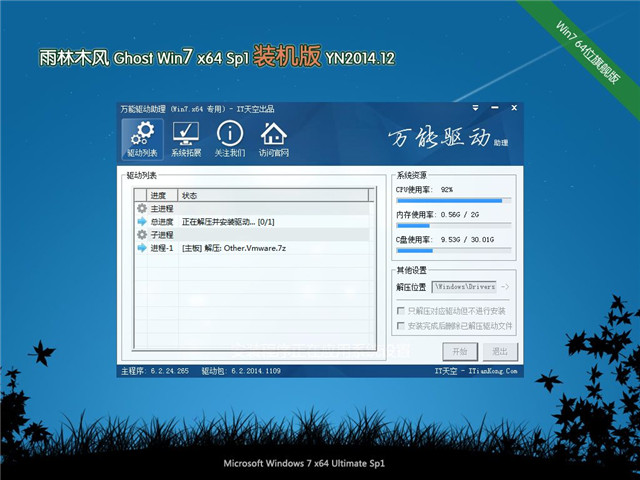Click the Other.Vmware.7z extraction status text
Image resolution: width=640 pixels, height=480 pixels.
click(x=234, y=248)
